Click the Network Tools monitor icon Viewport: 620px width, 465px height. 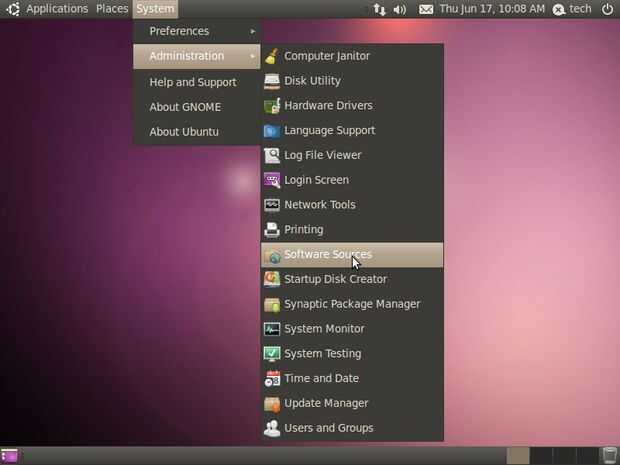pos(272,205)
